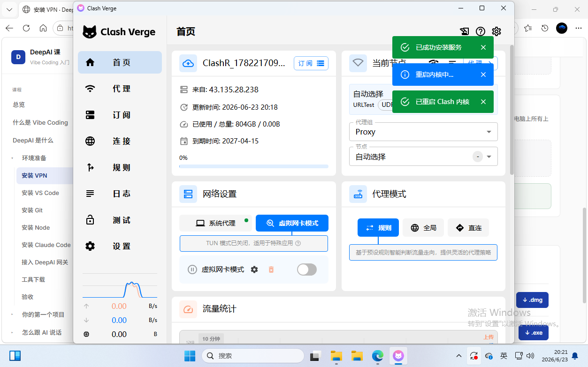
Task: Click the wifi icon of 当前节点 card
Action: [358, 63]
